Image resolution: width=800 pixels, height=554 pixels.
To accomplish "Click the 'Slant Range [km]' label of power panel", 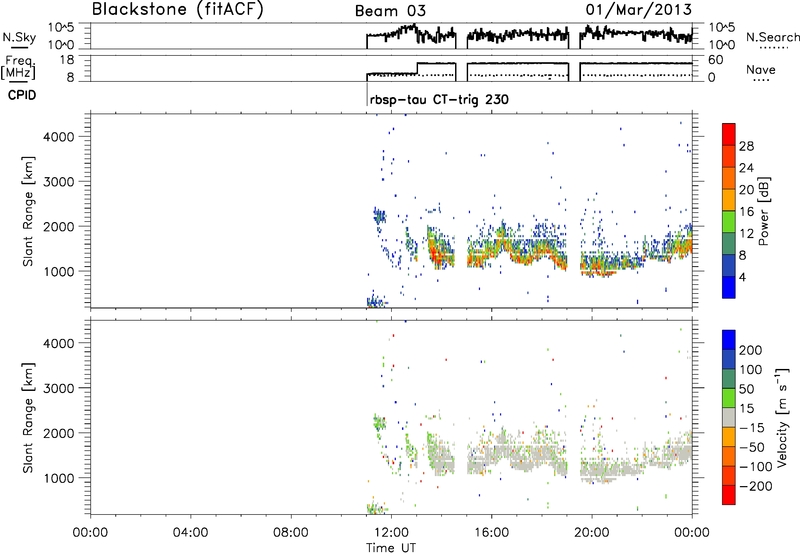I will 28,211.
